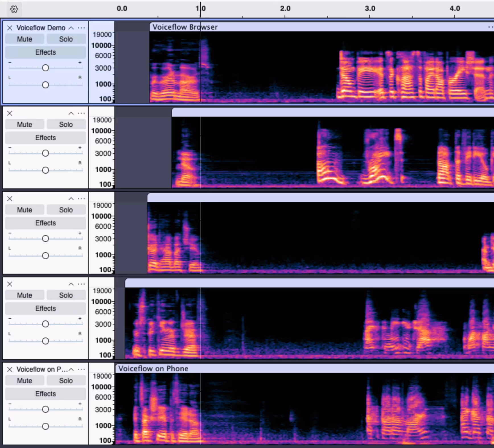
Task: Close the fourth track with X
Action: [10, 284]
